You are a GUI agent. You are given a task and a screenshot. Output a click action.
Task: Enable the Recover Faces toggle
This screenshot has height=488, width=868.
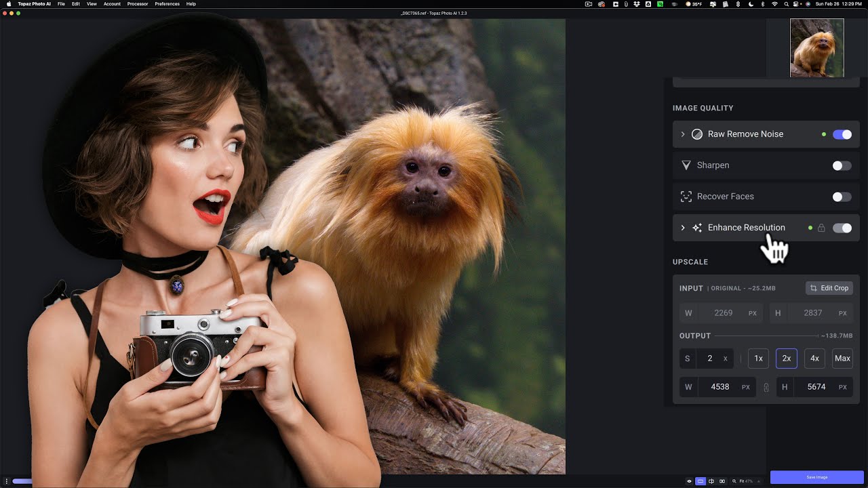842,197
